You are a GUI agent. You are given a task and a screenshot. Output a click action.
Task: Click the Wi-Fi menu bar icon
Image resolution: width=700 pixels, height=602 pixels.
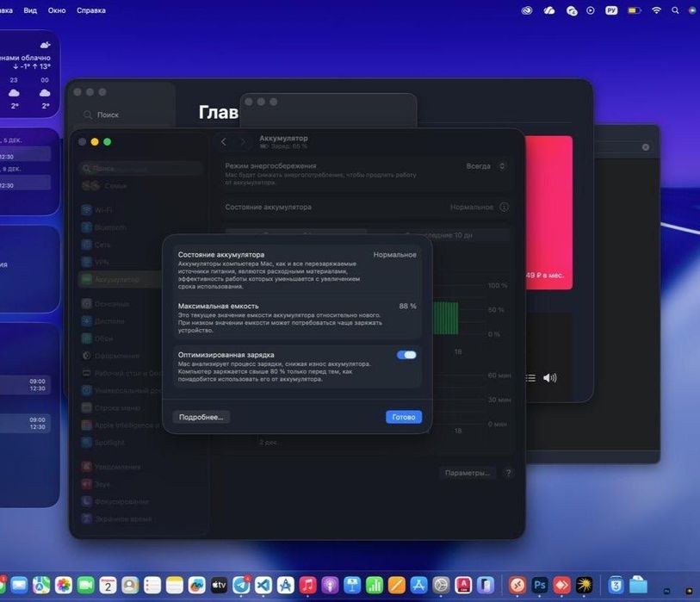point(656,10)
